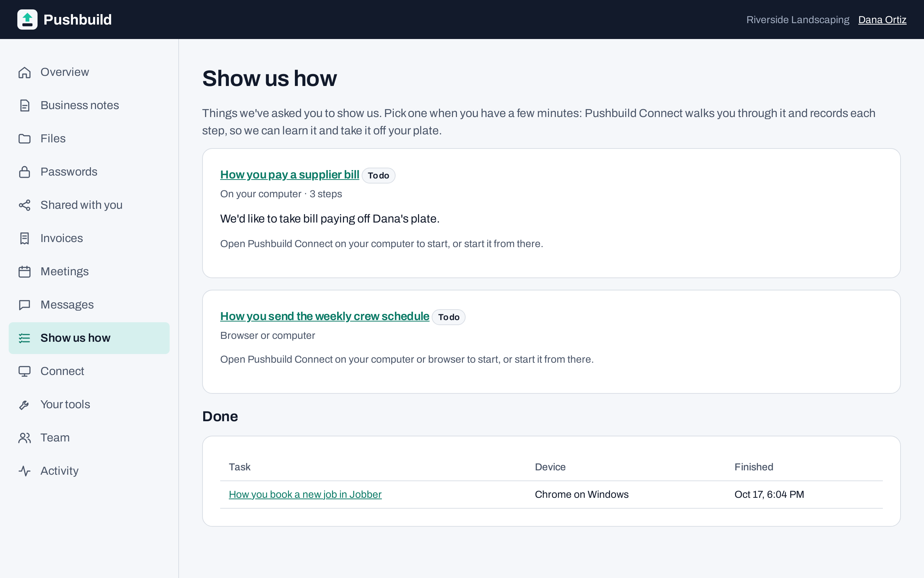Click the Messages speech bubble icon
The height and width of the screenshot is (578, 924).
[25, 305]
